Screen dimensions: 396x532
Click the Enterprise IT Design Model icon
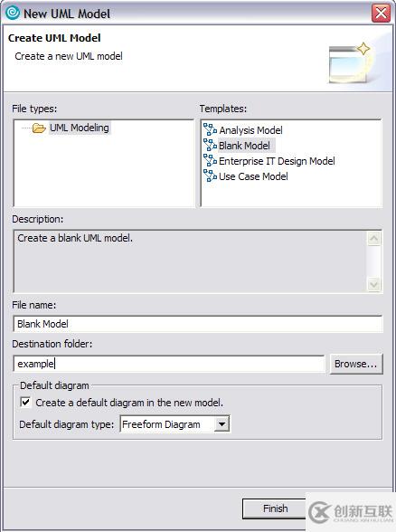[210, 160]
